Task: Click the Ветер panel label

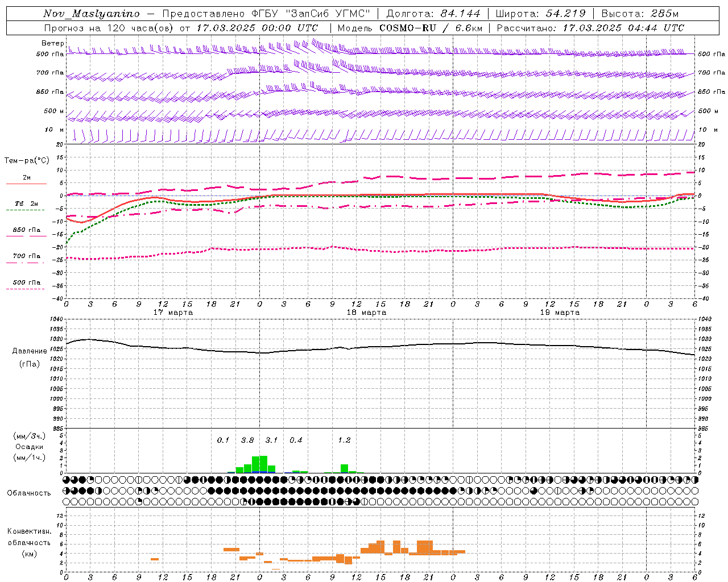Action: click(53, 43)
